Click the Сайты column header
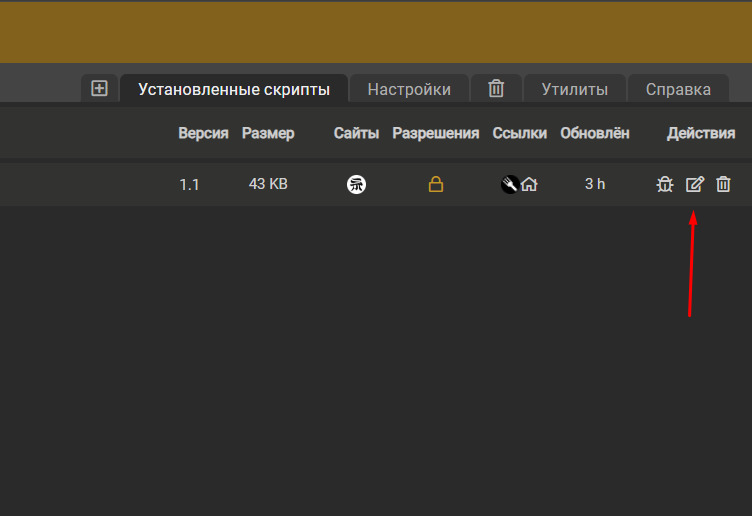 [x=356, y=133]
